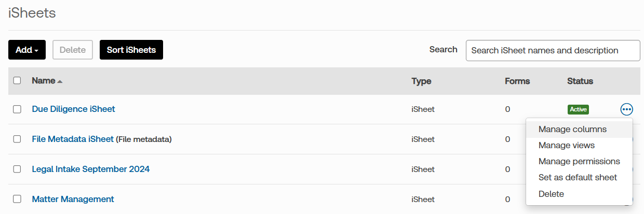
Task: Toggle checkbox for Legal Intake September 2024
Action: click(x=17, y=169)
